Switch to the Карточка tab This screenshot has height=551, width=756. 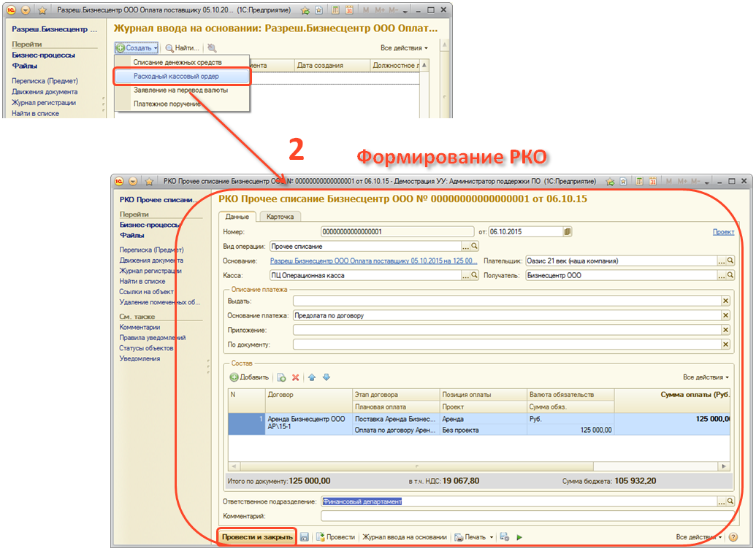pyautogui.click(x=280, y=217)
